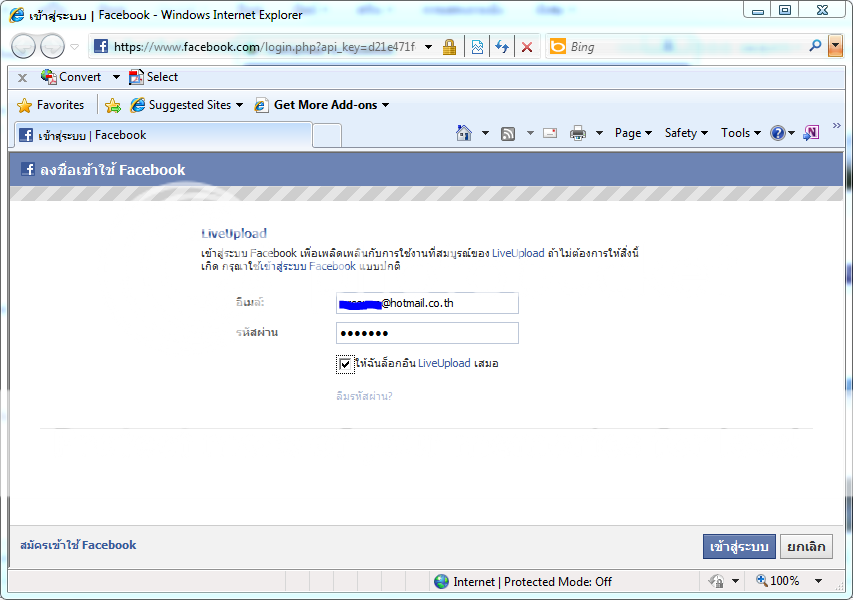
Task: Click the Internet Explorer title bar icon
Action: tap(17, 15)
